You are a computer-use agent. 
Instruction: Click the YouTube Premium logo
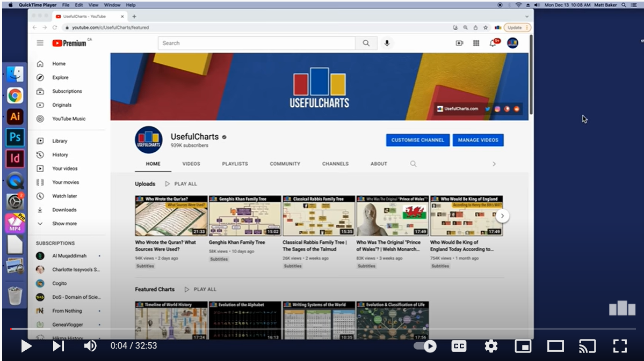69,43
